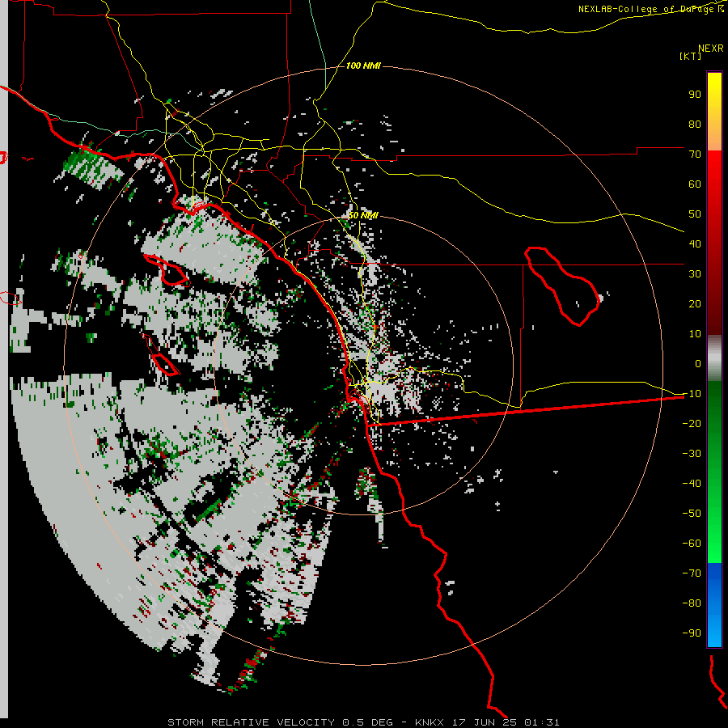Click the positive 30 scale label
Viewport: 728px width, 728px height.
pos(695,274)
